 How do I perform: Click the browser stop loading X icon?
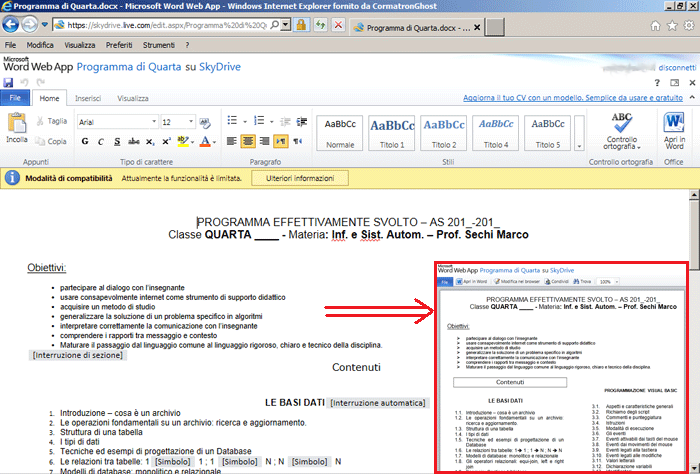pyautogui.click(x=338, y=25)
